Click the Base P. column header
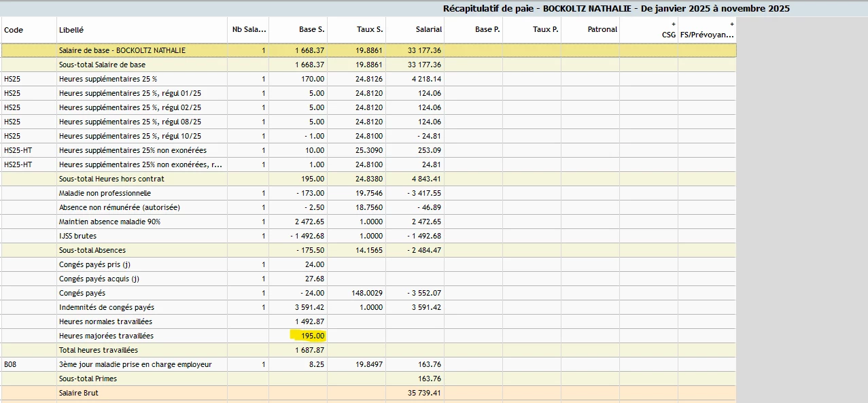 (x=474, y=30)
